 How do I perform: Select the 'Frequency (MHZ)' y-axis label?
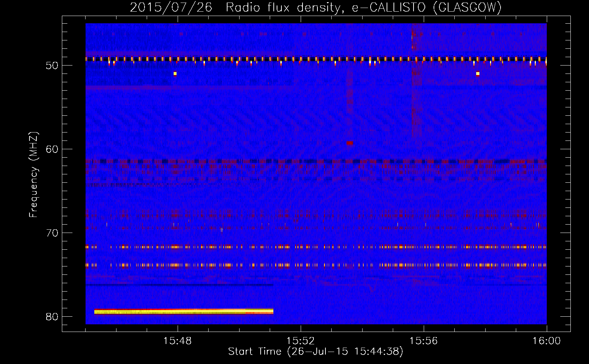[x=33, y=175]
